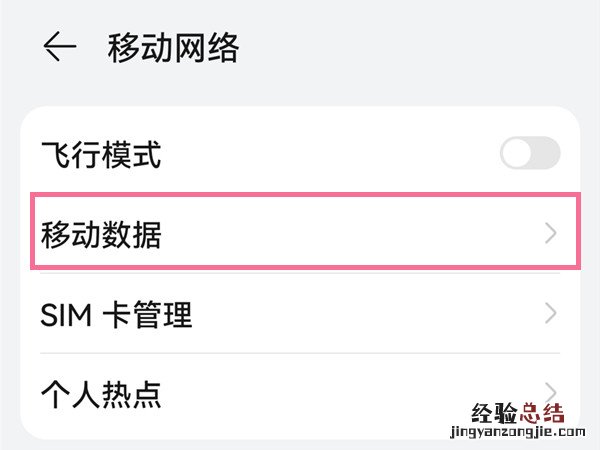The image size is (600, 450).
Task: Tap blank area in the 个人热点 row
Action: coord(330,393)
